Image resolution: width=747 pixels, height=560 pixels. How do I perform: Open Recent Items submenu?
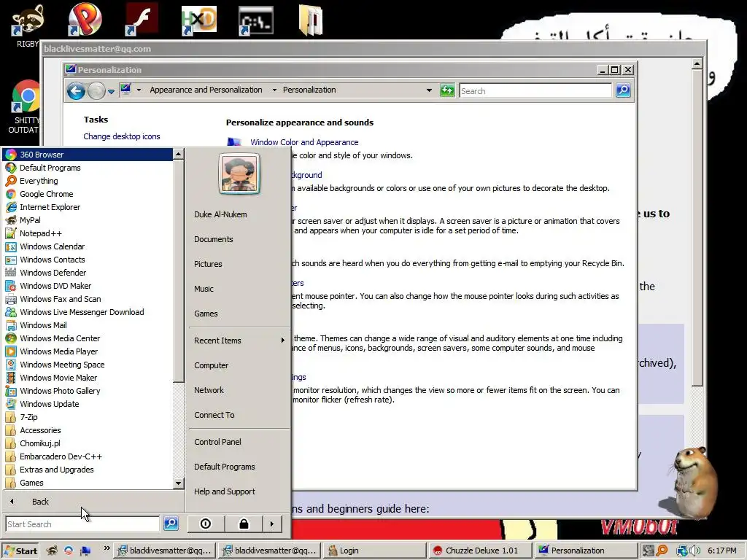239,341
